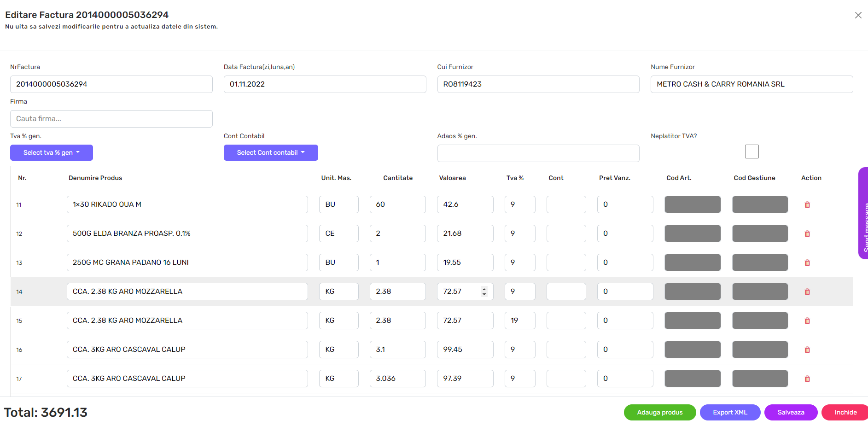This screenshot has height=426, width=868.
Task: Remove the GRANA PADANO row 13
Action: (807, 263)
